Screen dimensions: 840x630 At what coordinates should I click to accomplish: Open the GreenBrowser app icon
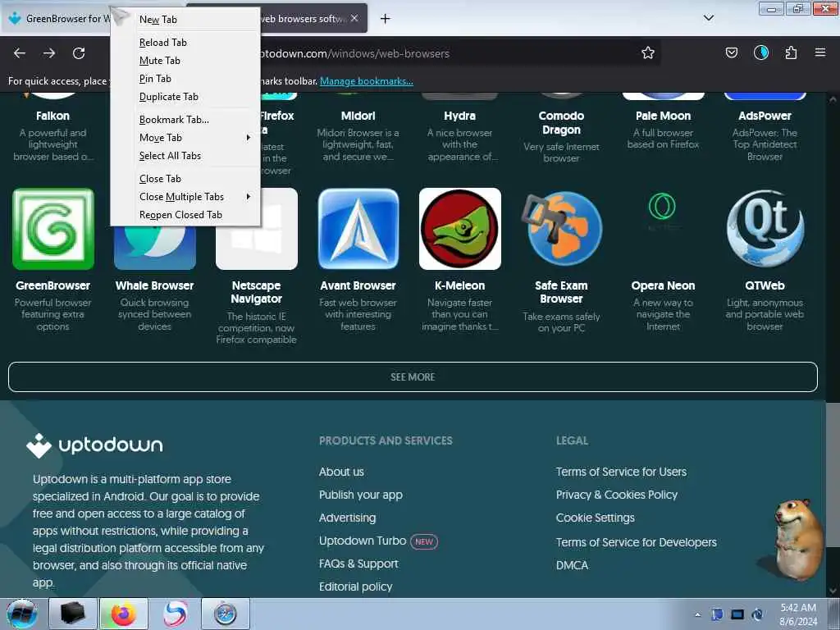coord(53,229)
